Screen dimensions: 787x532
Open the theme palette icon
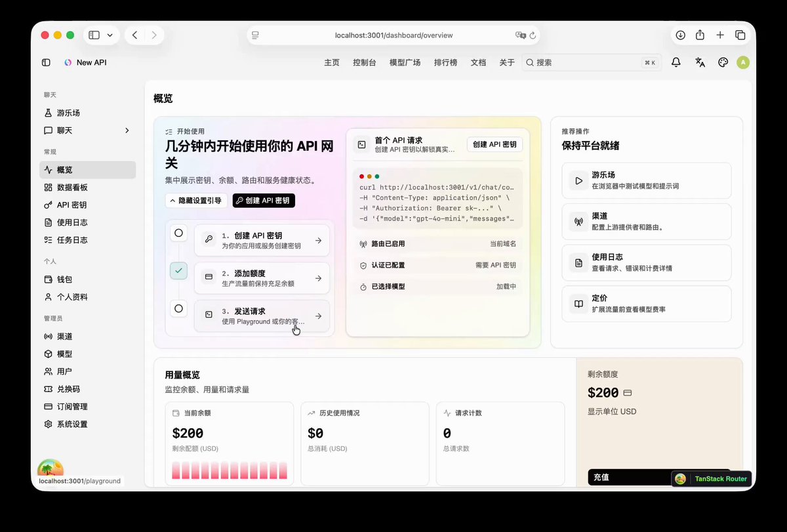click(x=723, y=62)
